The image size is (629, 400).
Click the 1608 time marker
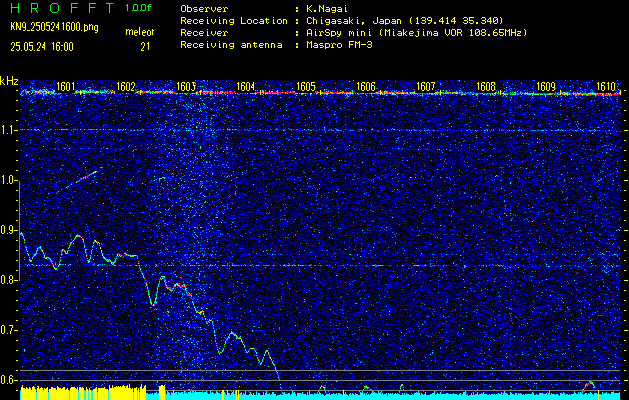coord(486,87)
